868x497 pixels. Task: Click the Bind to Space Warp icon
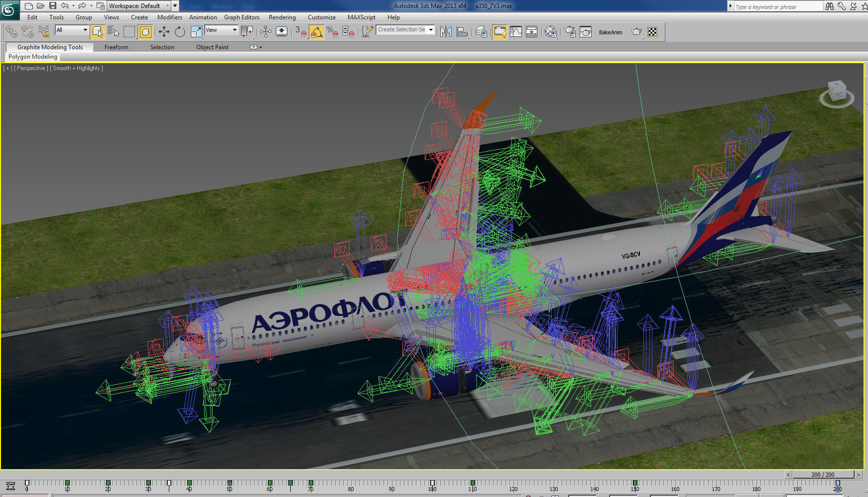[x=44, y=32]
